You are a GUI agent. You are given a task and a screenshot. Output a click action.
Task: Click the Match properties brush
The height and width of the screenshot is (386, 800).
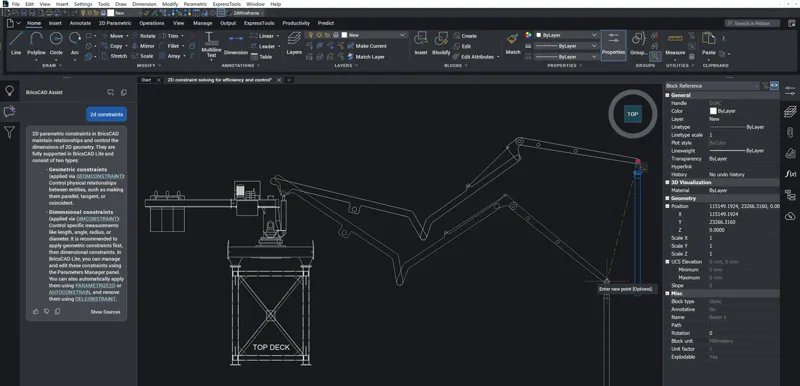pos(513,43)
